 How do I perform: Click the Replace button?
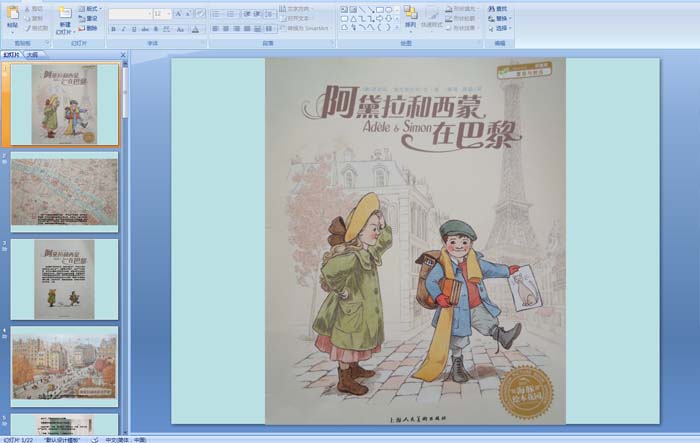499,18
